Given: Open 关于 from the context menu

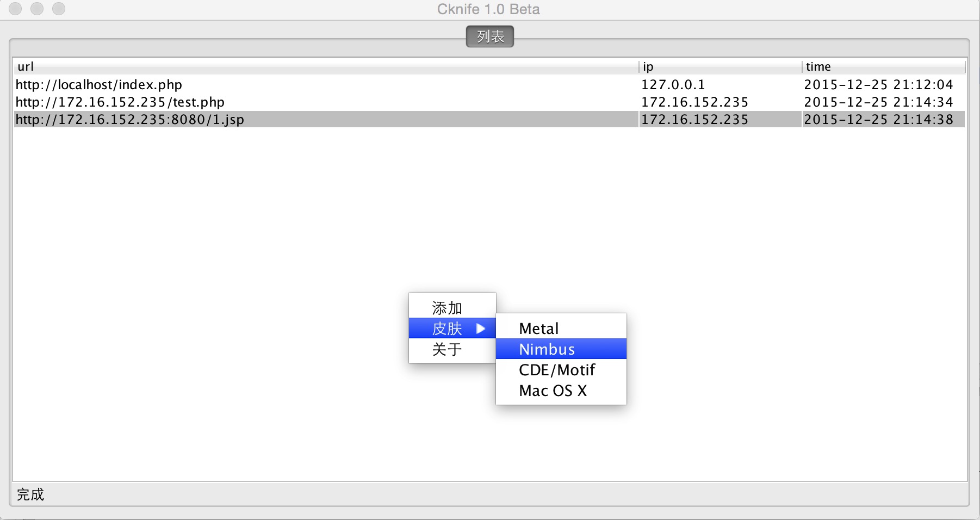Looking at the screenshot, I should point(447,349).
